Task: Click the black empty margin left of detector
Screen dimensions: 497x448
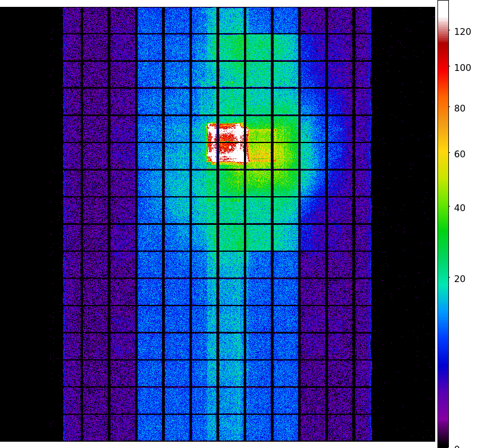Action: point(30,229)
